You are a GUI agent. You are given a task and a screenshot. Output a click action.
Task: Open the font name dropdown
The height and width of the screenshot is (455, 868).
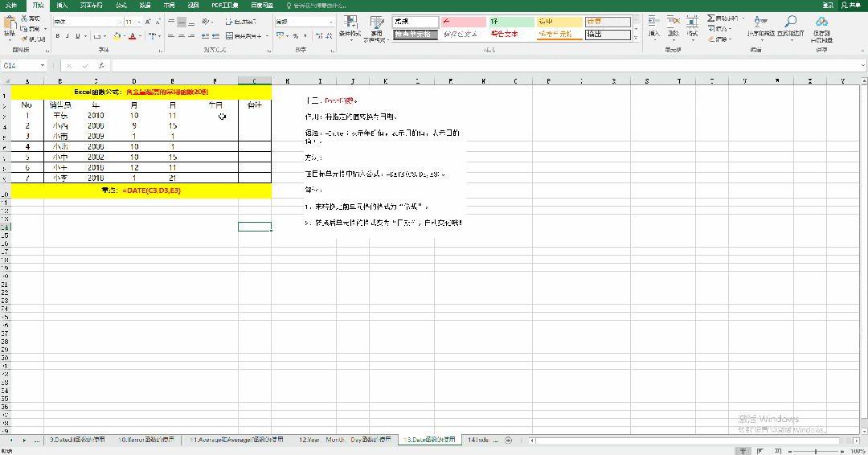[121, 23]
